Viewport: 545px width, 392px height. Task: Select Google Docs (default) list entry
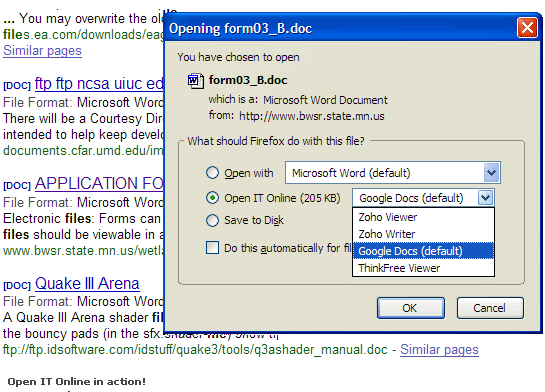click(x=423, y=251)
